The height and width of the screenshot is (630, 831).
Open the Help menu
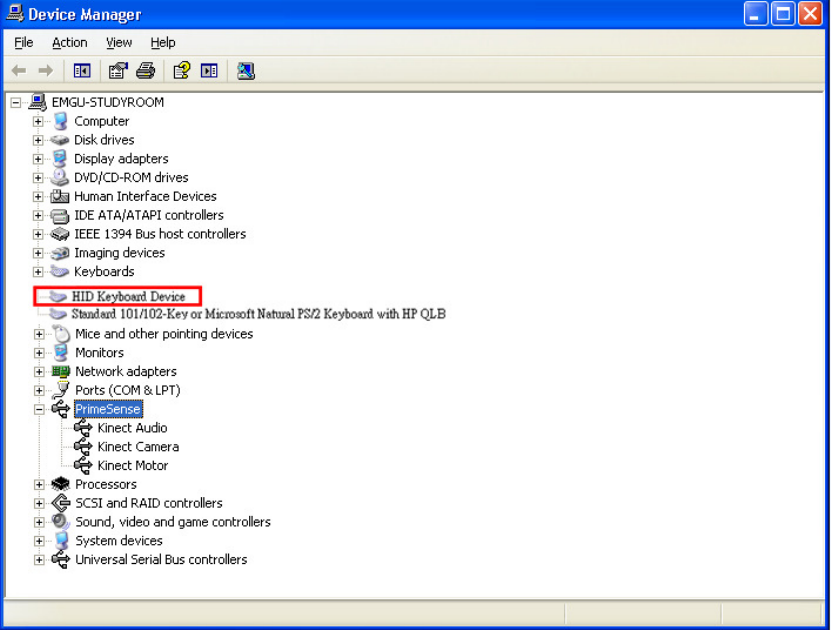coord(163,42)
